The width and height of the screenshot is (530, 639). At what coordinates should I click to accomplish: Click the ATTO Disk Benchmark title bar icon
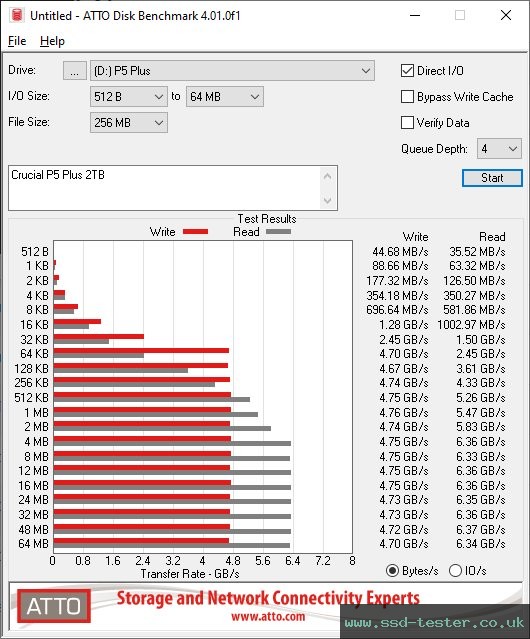pos(17,15)
